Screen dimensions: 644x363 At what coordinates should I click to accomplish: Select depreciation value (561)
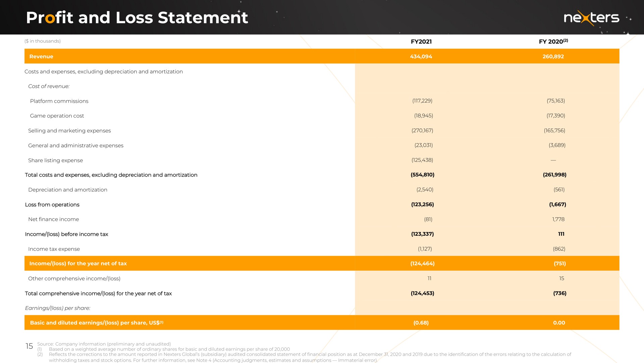tap(559, 190)
